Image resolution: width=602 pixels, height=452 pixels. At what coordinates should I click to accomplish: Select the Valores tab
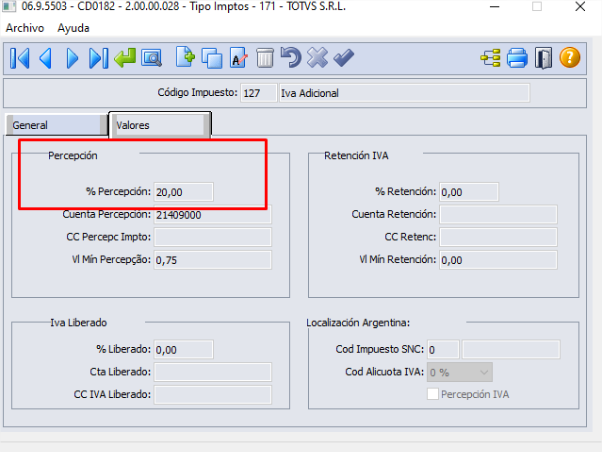(160, 125)
